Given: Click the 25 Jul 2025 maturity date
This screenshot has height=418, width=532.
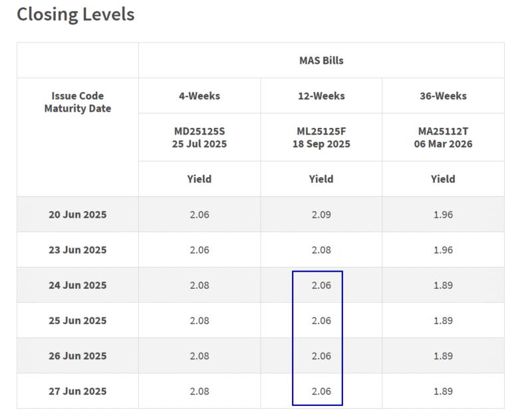Looking at the screenshot, I should coord(199,144).
